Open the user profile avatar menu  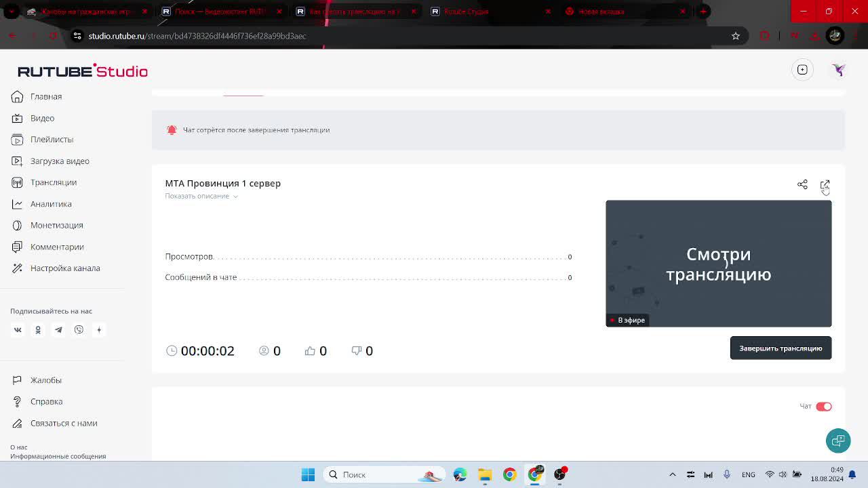pyautogui.click(x=839, y=70)
